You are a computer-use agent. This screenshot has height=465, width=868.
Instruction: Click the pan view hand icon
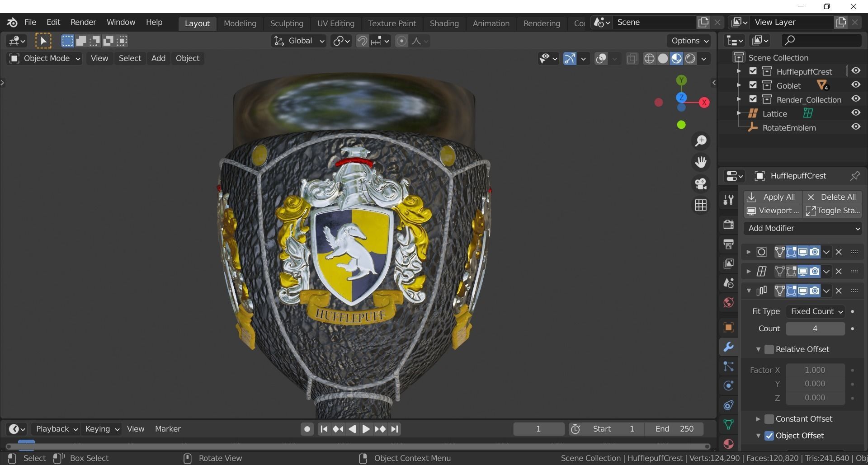click(x=701, y=162)
